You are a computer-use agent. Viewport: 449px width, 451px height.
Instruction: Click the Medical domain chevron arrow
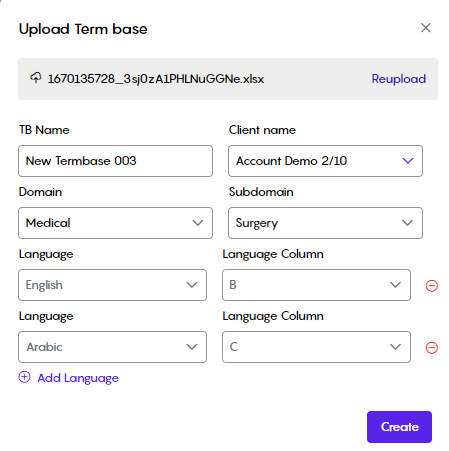pyautogui.click(x=198, y=223)
